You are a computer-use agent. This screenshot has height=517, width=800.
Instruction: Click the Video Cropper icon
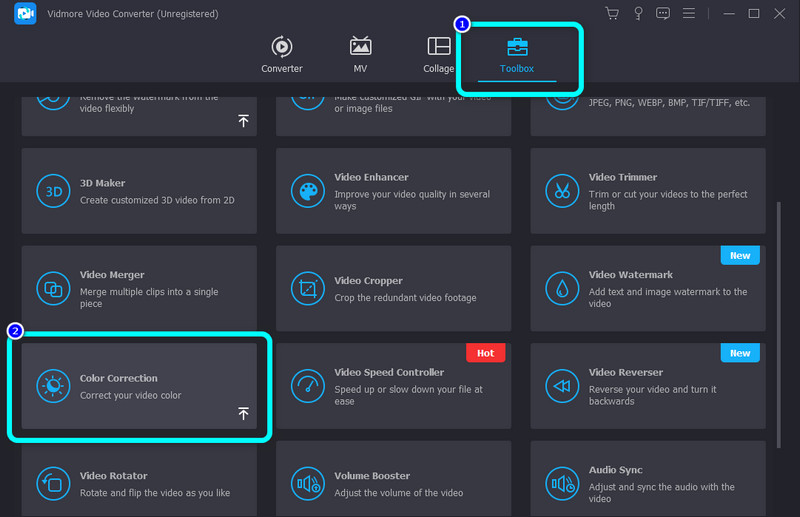306,289
